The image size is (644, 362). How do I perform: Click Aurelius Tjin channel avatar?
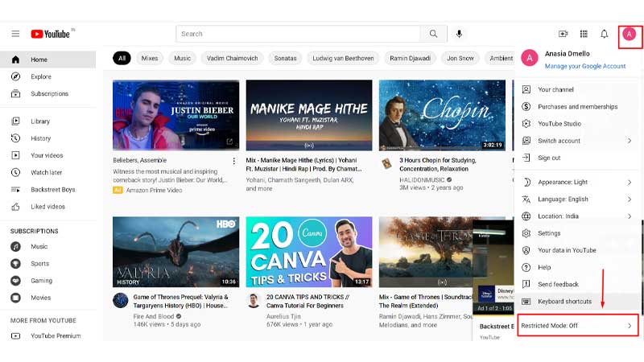[254, 301]
